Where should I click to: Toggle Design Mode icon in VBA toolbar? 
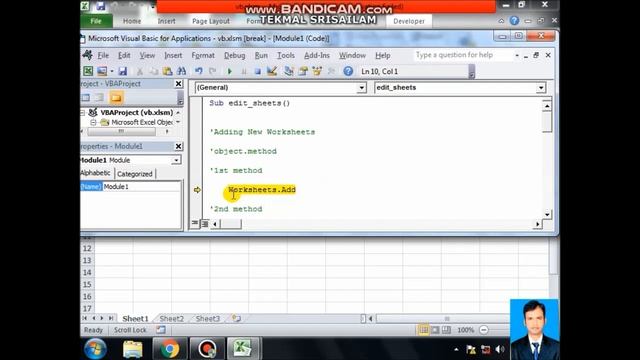pyautogui.click(x=272, y=71)
